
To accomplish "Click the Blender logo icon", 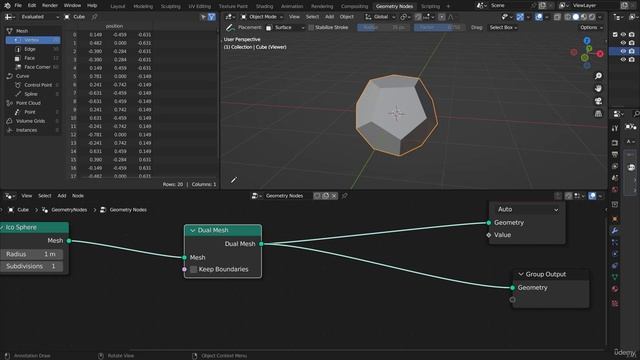I will point(7,6).
